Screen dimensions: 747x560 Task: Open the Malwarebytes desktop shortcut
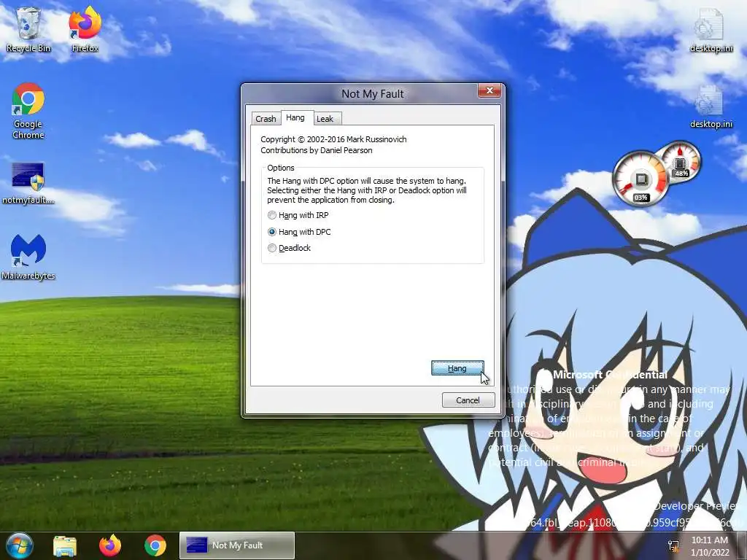tap(28, 257)
